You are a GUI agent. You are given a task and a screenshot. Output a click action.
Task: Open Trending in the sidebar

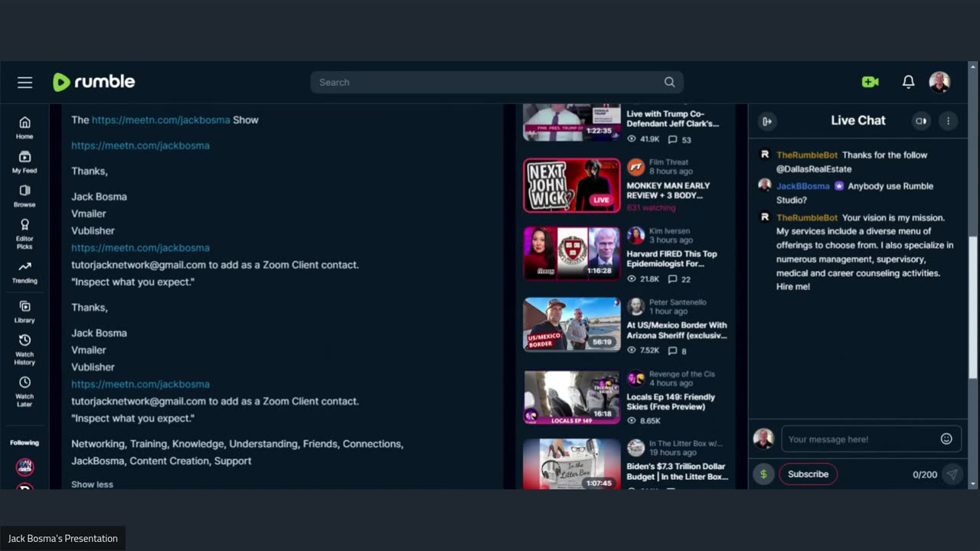(x=24, y=272)
